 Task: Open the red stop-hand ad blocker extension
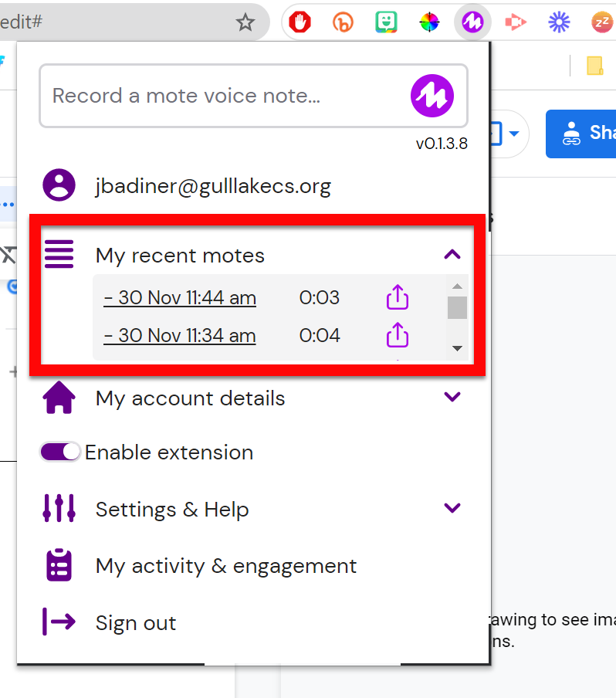(300, 22)
